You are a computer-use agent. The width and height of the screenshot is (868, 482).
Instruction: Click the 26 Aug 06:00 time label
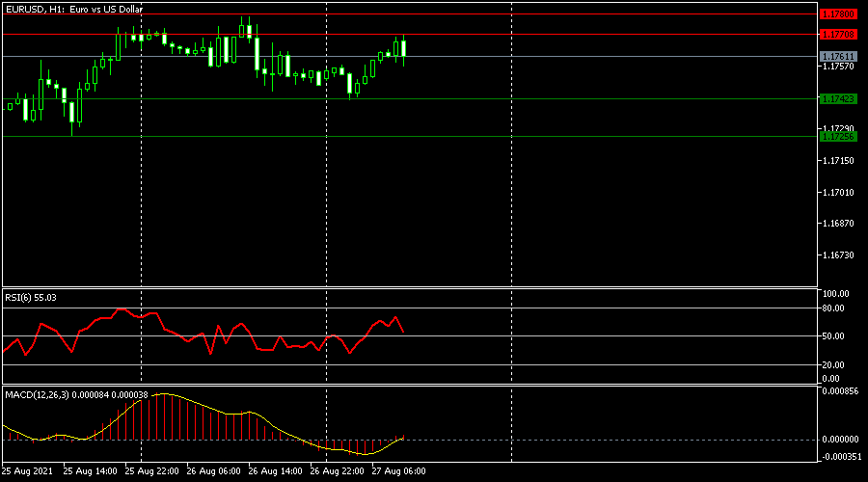(214, 471)
